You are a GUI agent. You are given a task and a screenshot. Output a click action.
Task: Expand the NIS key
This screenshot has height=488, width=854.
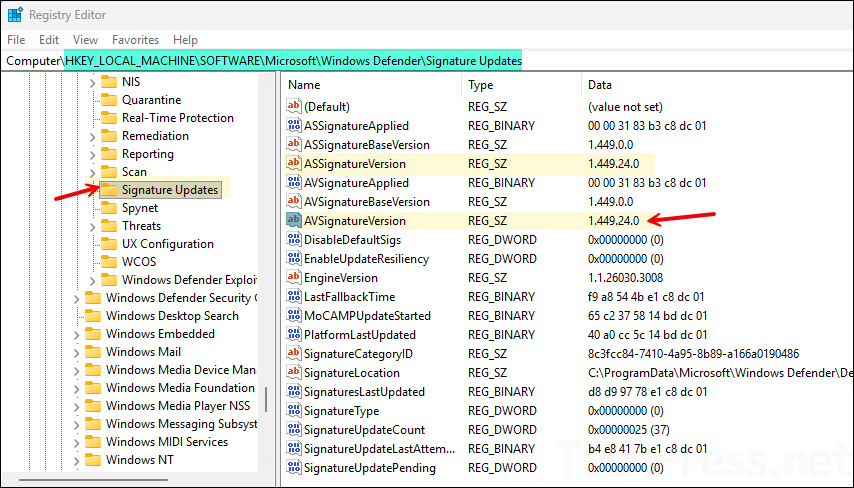pos(92,82)
